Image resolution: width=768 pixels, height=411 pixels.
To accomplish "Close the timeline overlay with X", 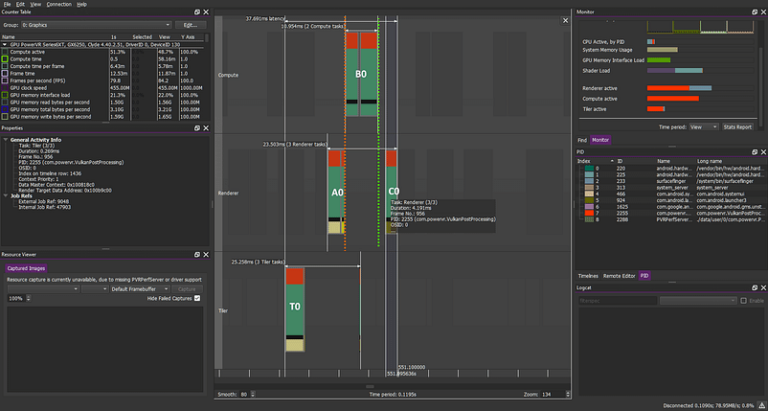I will 565,21.
